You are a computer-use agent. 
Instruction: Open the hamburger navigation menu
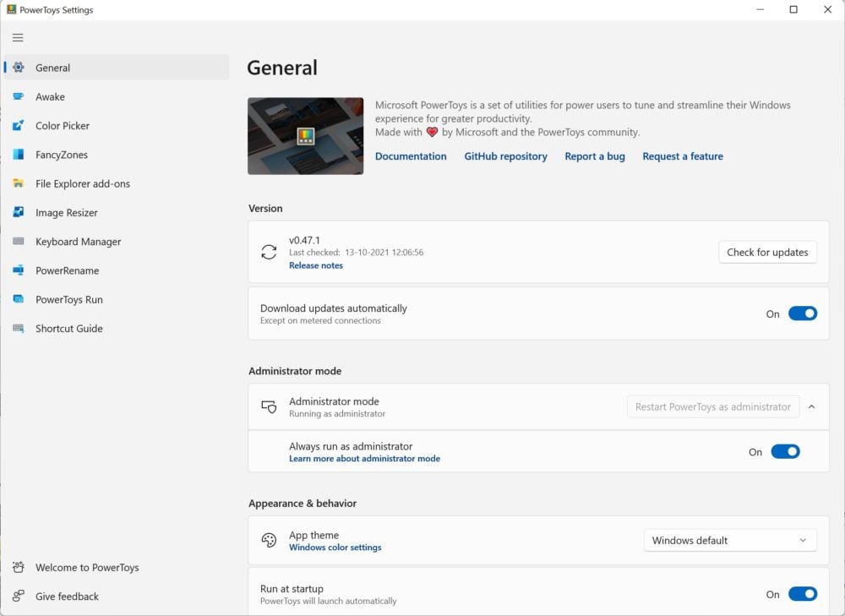18,37
